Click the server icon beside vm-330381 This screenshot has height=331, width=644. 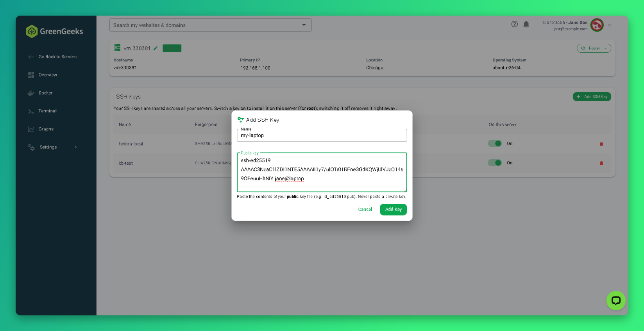tap(117, 48)
